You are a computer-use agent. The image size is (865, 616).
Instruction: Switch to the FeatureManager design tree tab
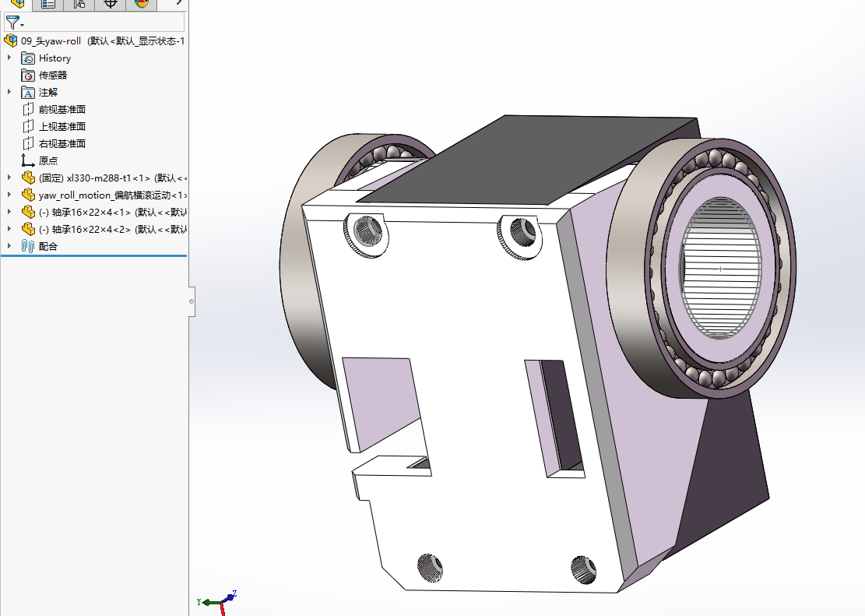point(17,5)
